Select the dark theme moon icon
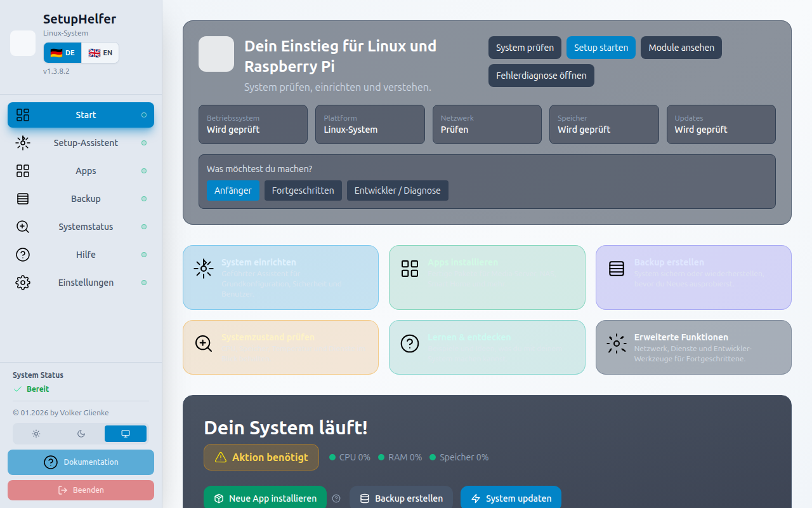This screenshot has width=812, height=508. [81, 434]
